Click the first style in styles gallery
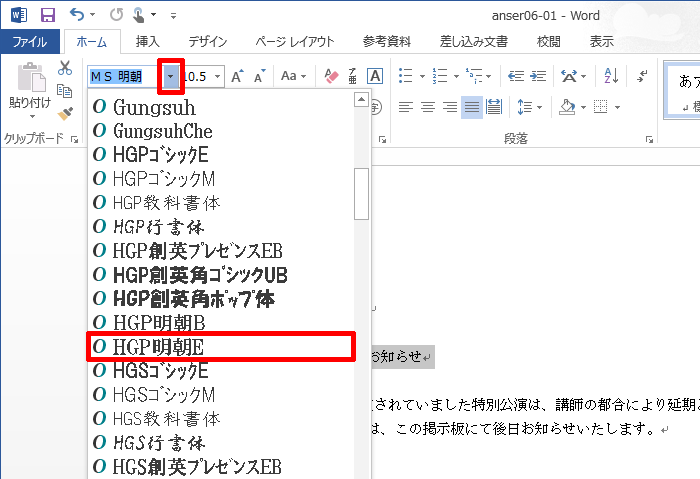Image resolution: width=700 pixels, height=479 pixels. 682,91
